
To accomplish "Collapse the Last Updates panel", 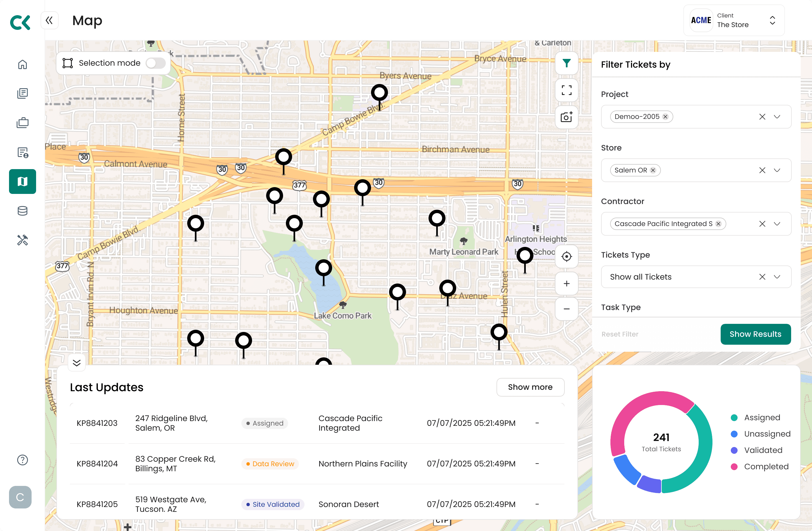I will (x=77, y=362).
